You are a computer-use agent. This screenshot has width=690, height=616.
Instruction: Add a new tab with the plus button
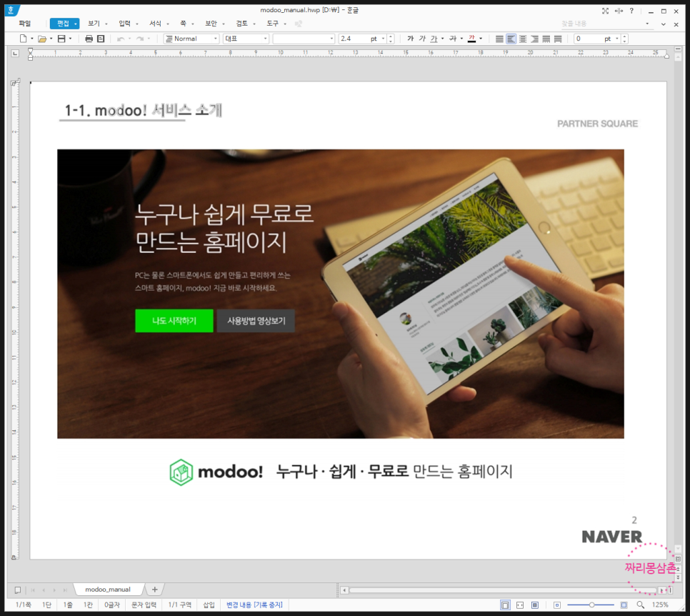coord(154,590)
